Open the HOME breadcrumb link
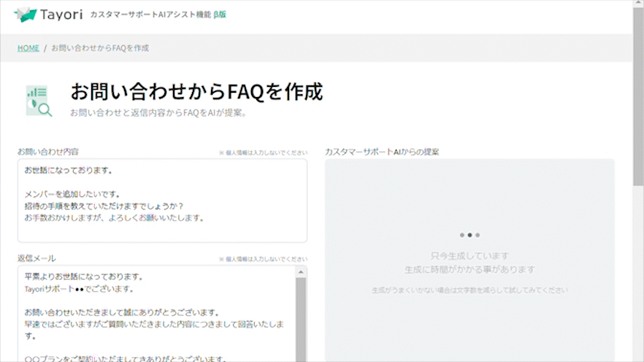Image resolution: width=644 pixels, height=362 pixels. [28, 48]
